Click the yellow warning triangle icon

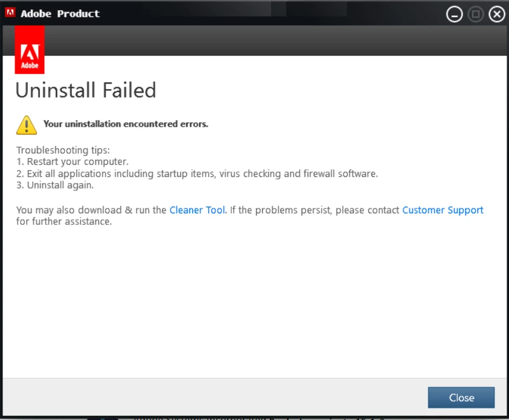point(27,125)
